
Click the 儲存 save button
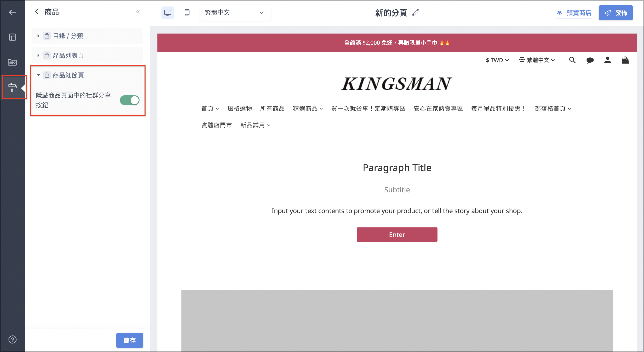pyautogui.click(x=129, y=340)
